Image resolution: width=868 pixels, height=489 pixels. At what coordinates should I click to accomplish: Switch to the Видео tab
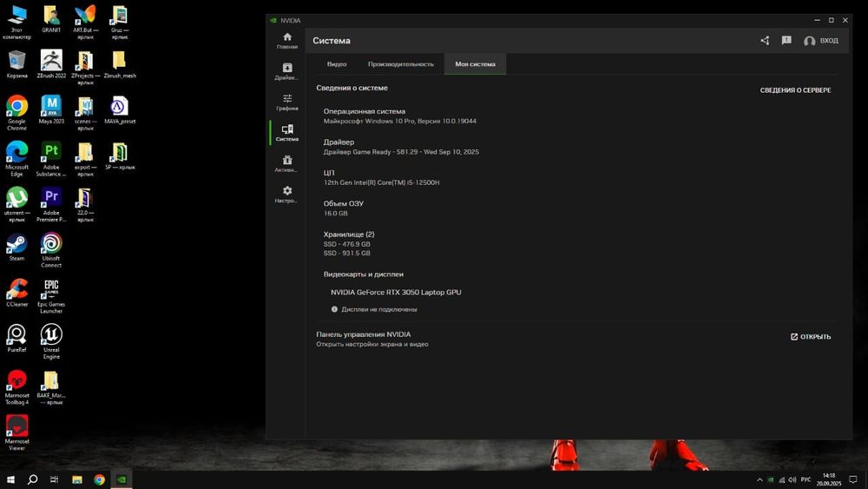337,64
